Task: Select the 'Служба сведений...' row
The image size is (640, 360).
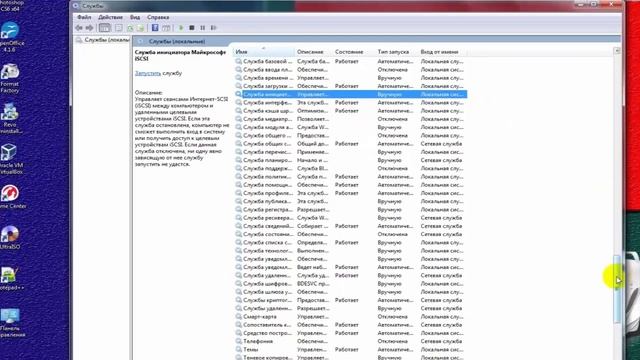Action: [350, 226]
